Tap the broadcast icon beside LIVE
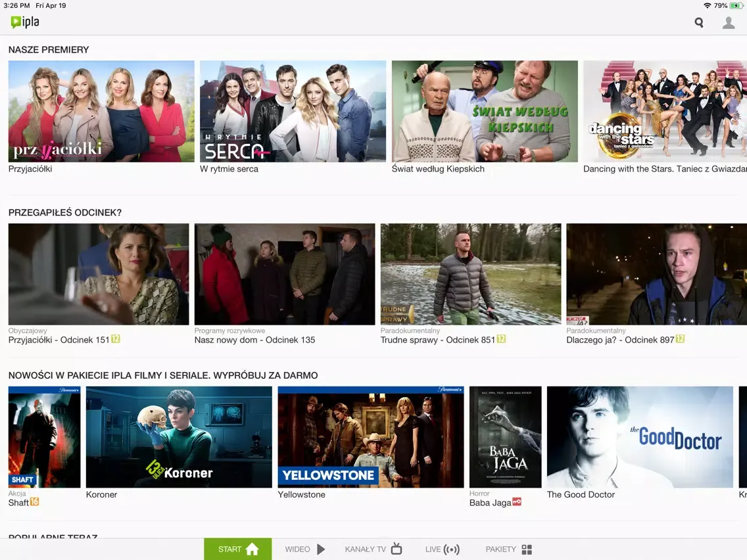This screenshot has width=747, height=560. tap(452, 549)
